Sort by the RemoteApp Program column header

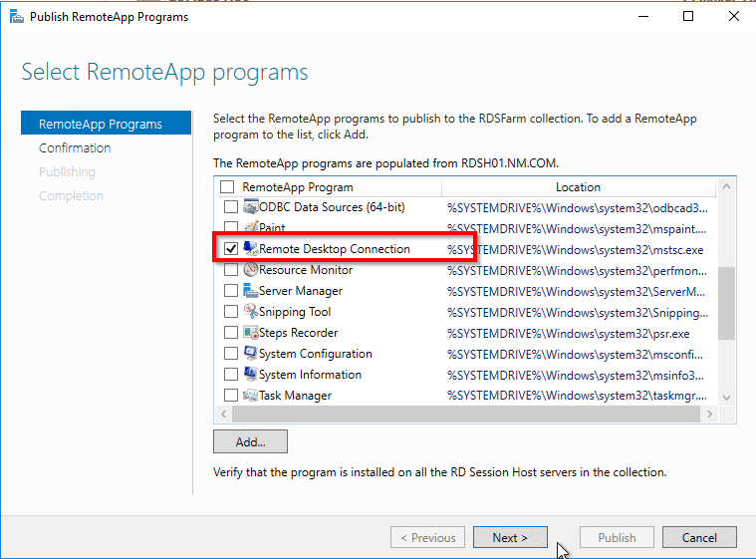pyautogui.click(x=298, y=187)
